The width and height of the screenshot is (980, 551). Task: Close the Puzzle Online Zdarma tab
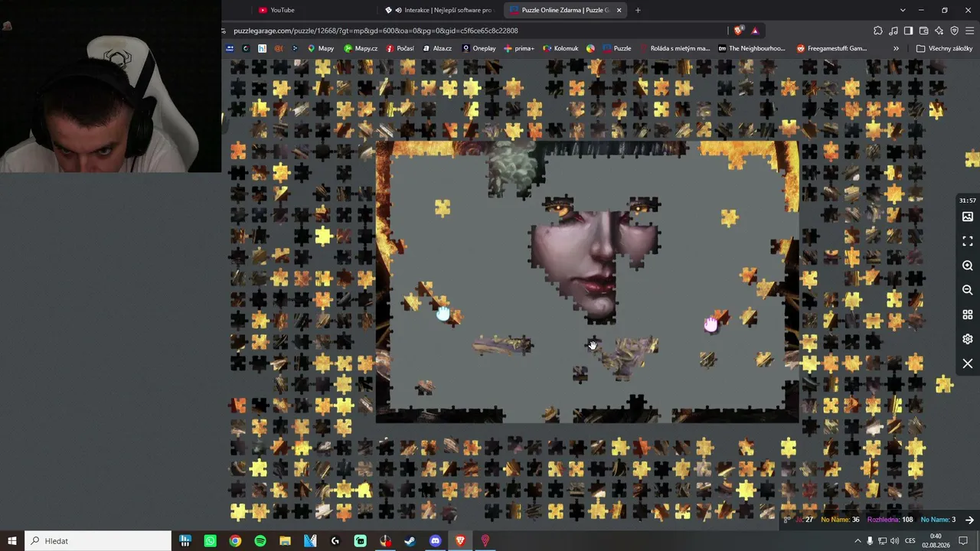tap(619, 10)
